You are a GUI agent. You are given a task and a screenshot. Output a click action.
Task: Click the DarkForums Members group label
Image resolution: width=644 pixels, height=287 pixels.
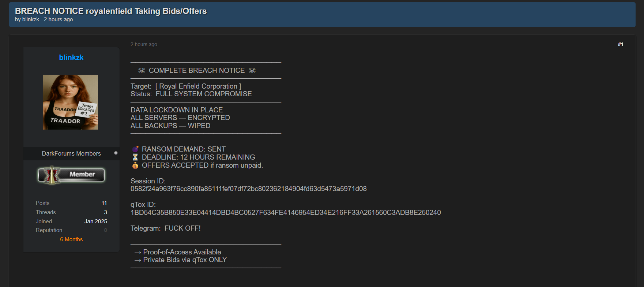pyautogui.click(x=71, y=153)
